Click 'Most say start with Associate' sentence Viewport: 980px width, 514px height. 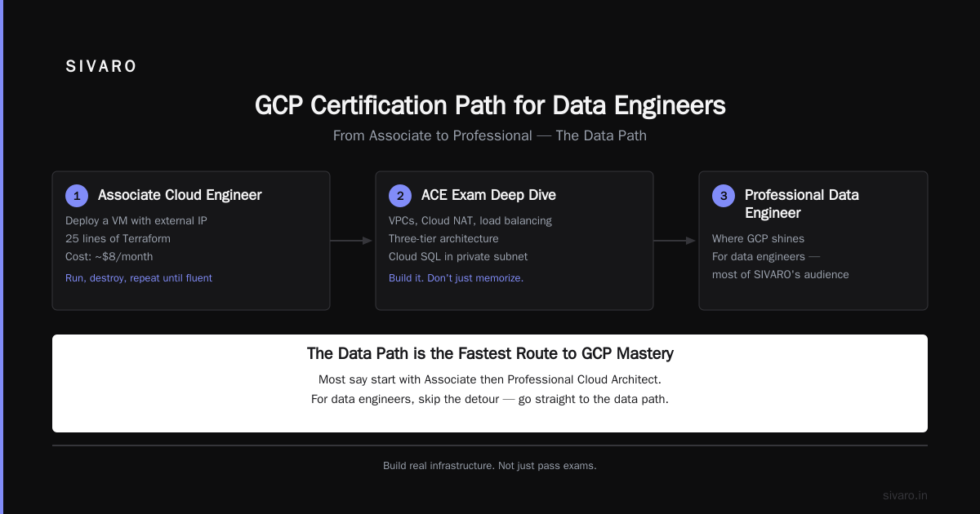tap(490, 379)
